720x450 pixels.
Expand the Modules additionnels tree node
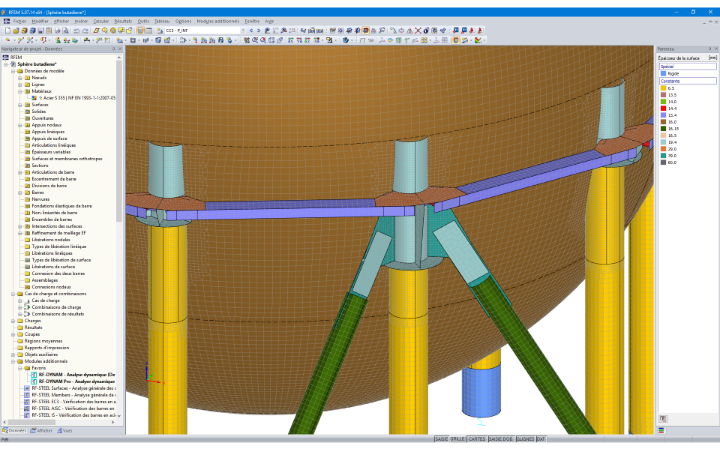pyautogui.click(x=13, y=361)
